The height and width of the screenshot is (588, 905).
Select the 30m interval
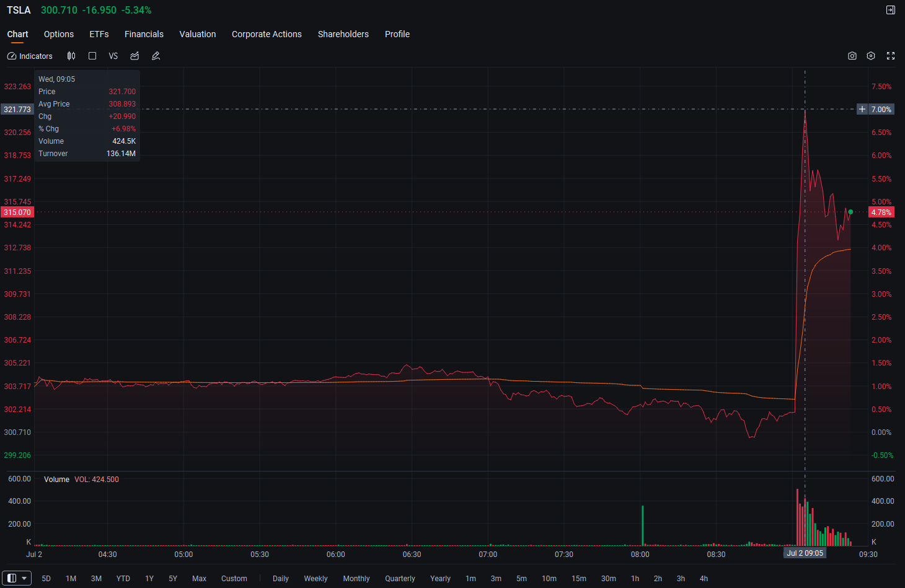click(x=609, y=579)
